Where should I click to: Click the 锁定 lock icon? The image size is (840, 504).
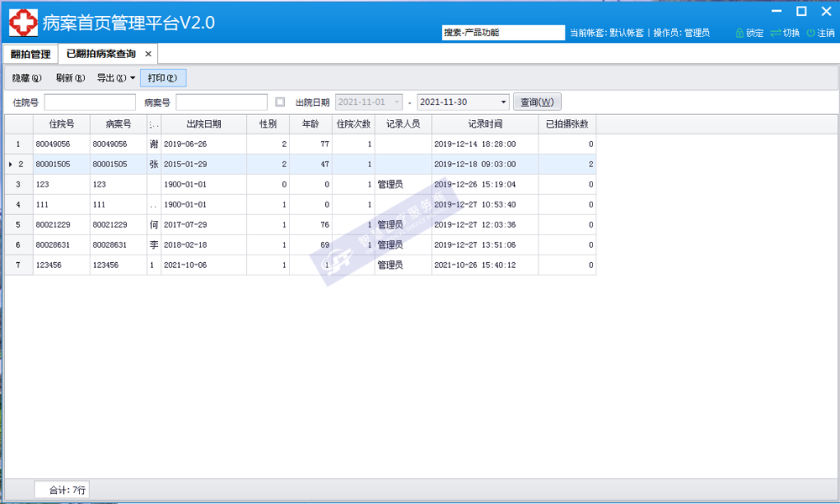tap(739, 33)
